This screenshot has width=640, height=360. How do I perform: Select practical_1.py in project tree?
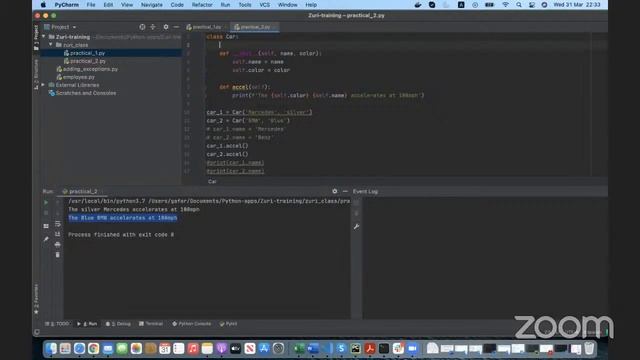(84, 53)
